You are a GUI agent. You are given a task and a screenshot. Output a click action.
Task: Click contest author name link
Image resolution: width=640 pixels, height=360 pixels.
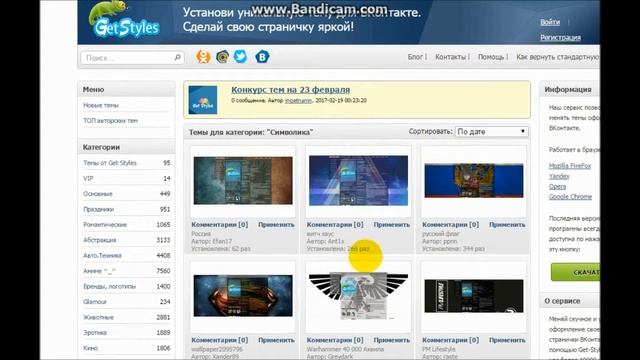(298, 100)
